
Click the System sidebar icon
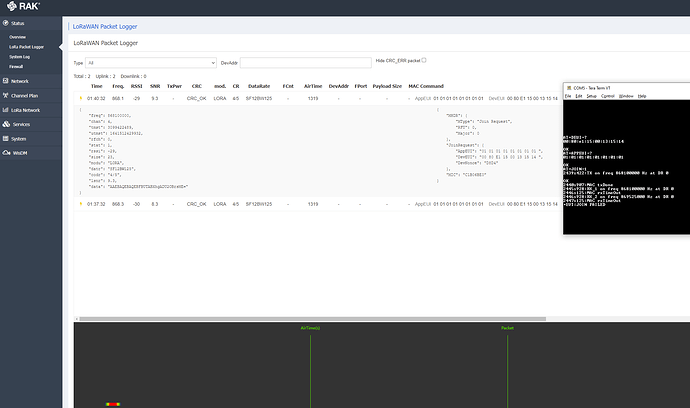tap(7, 138)
